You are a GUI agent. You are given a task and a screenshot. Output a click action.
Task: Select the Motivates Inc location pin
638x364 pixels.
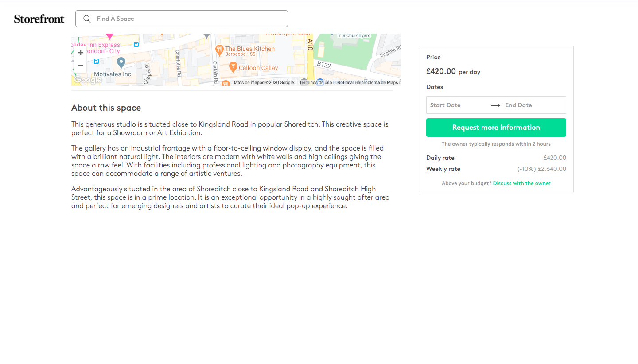[121, 62]
